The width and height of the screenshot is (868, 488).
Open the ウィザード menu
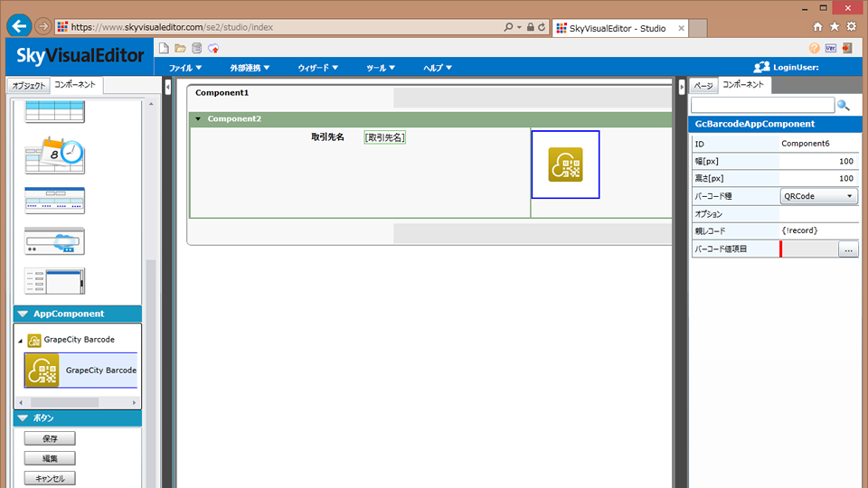pos(317,68)
